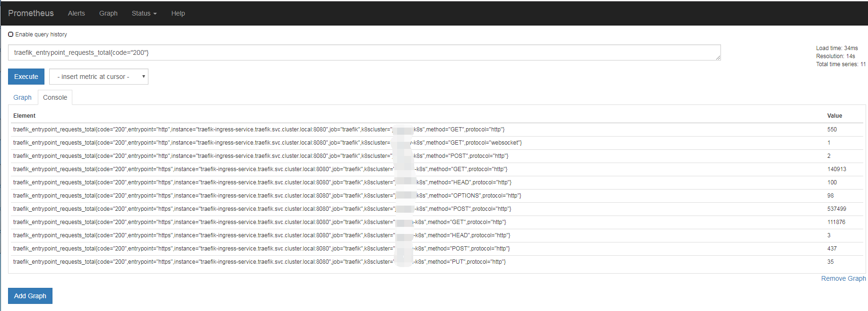Go to the Graph nav item
Image resolution: width=868 pixels, height=311 pixels.
pos(108,13)
